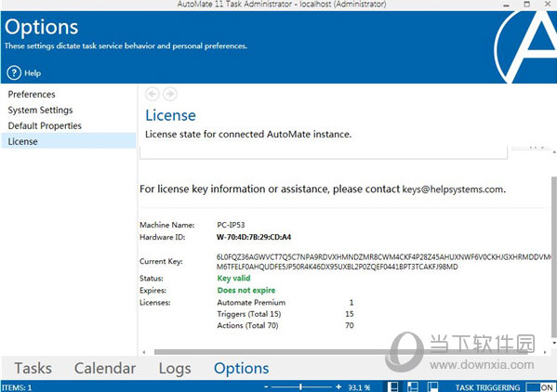Screen dimensions: 557x392
Task: Click the scroll left arrow of horizontal scrollbar
Action: click(x=144, y=352)
